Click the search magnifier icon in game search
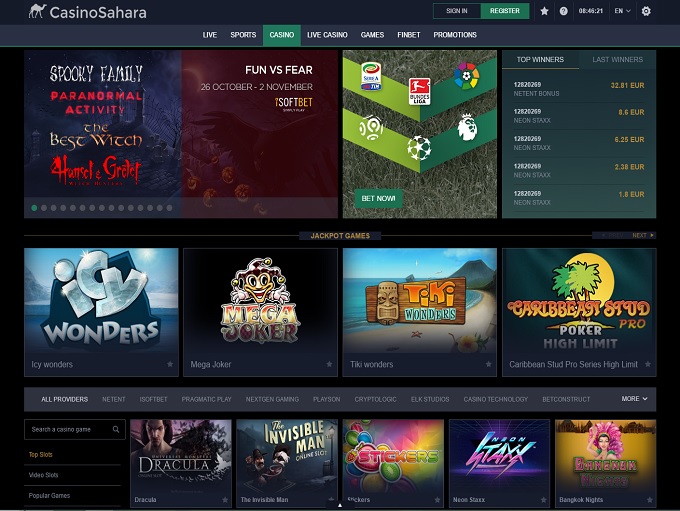The height and width of the screenshot is (511, 680). [116, 429]
